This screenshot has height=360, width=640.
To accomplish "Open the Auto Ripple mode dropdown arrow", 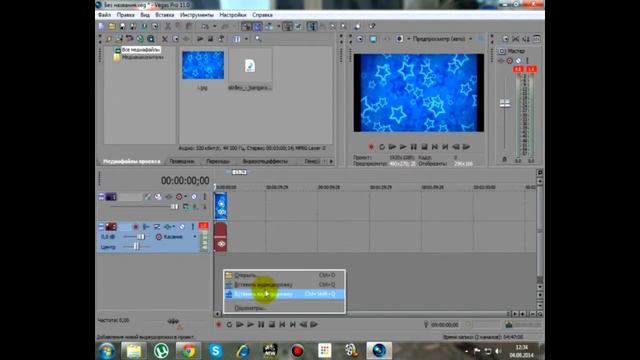I will (278, 27).
